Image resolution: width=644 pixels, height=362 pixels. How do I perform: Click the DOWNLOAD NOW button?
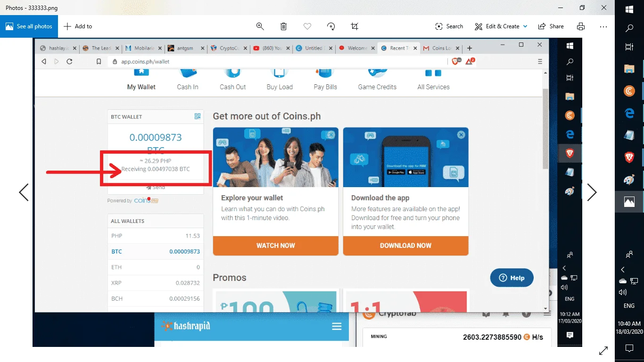(405, 246)
